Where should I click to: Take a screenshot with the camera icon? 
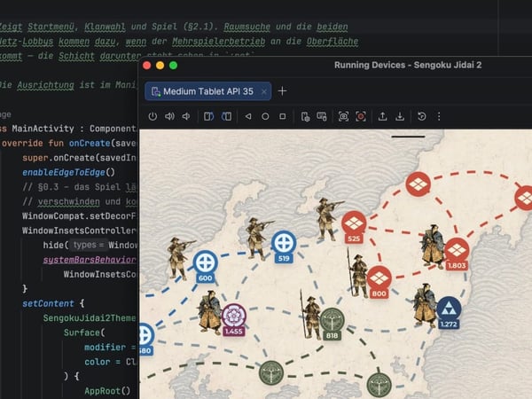(343, 116)
